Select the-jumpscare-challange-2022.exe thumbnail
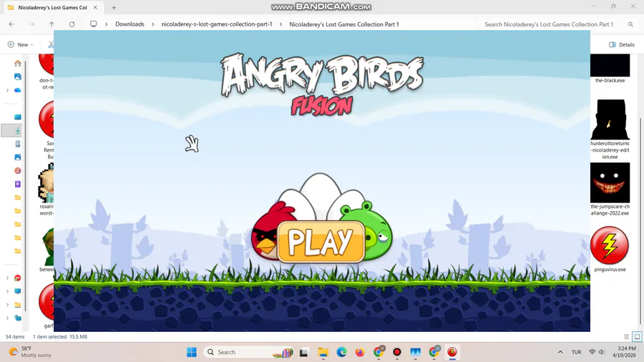Viewport: 644px width, 362px height. click(610, 182)
